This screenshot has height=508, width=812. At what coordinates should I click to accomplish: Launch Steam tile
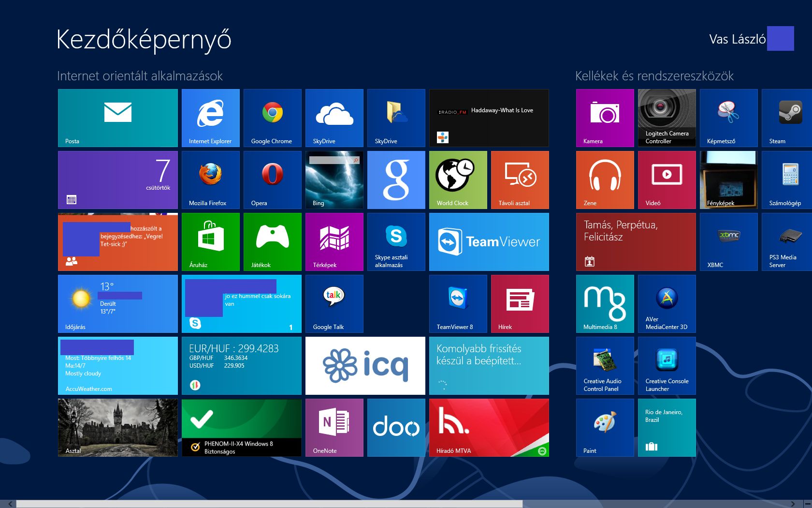tap(787, 118)
